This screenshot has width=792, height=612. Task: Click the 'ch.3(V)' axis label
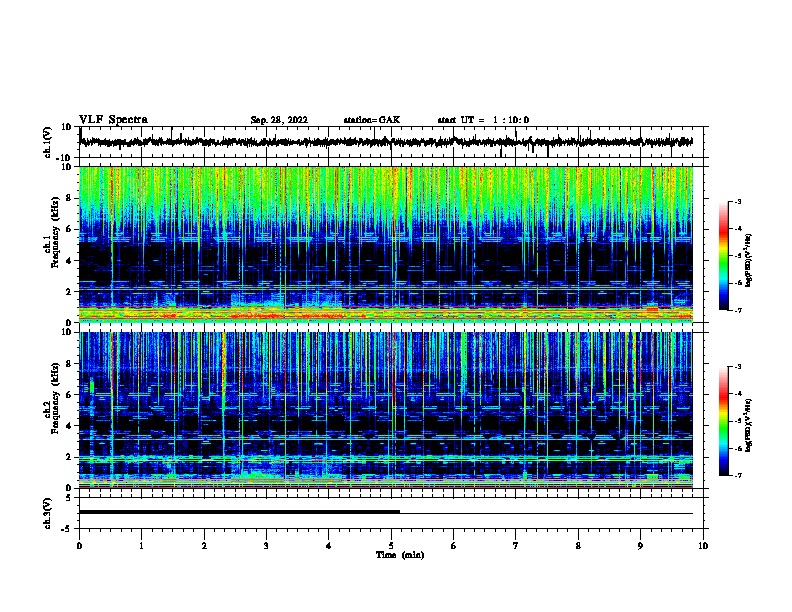[x=47, y=513]
